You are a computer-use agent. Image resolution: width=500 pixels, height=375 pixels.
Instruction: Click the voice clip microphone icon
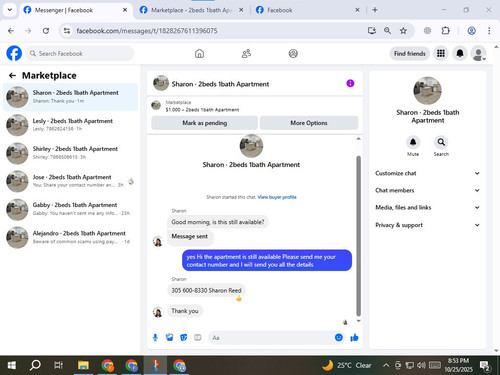click(155, 338)
